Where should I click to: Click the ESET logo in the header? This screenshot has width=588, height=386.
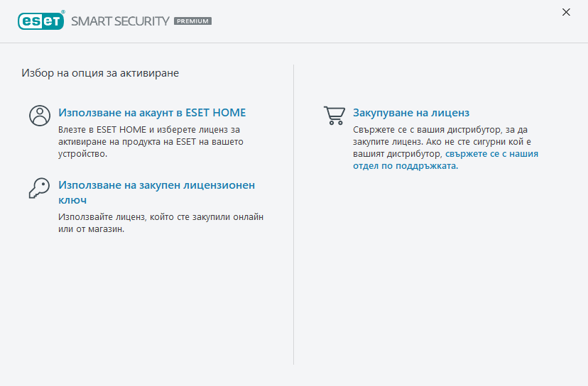click(x=40, y=21)
